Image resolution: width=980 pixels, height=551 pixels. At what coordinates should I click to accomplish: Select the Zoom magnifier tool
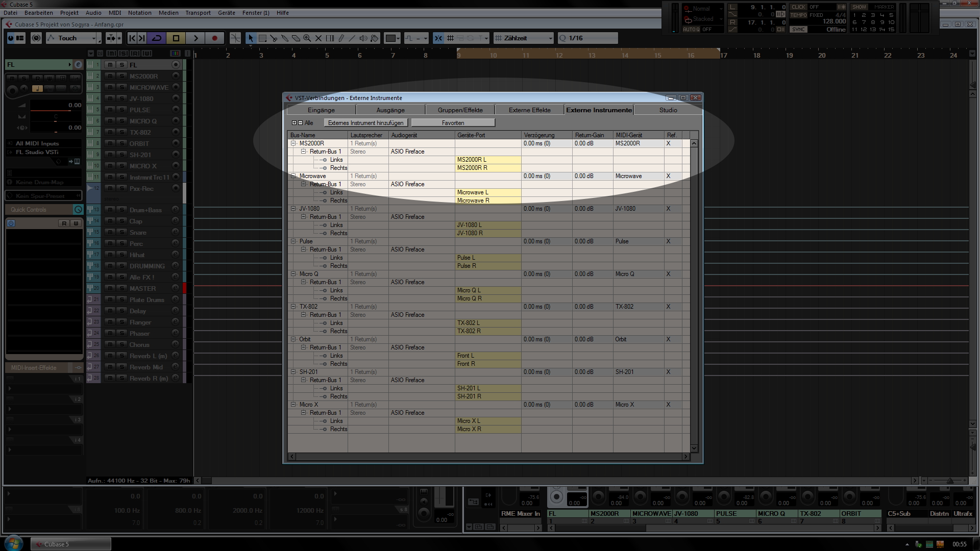[307, 38]
